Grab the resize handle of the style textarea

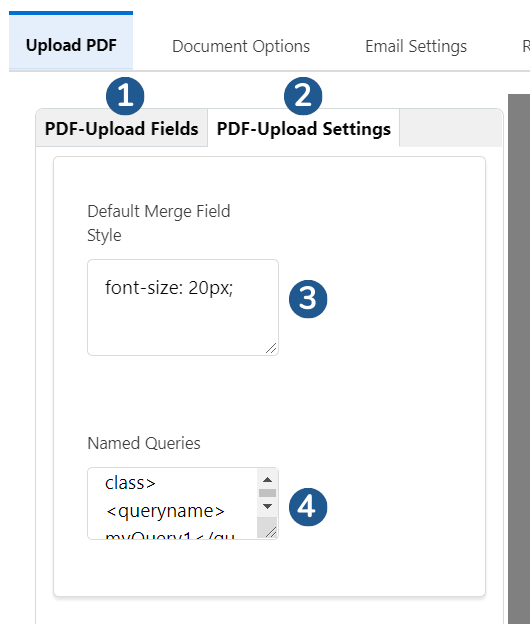click(271, 348)
